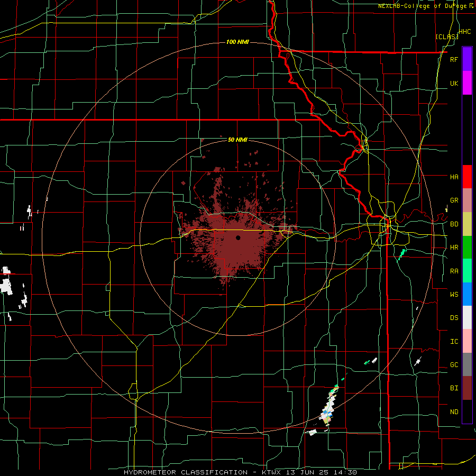Click the blue WS legend swatch
The width and height of the screenshot is (476, 476).
467,294
